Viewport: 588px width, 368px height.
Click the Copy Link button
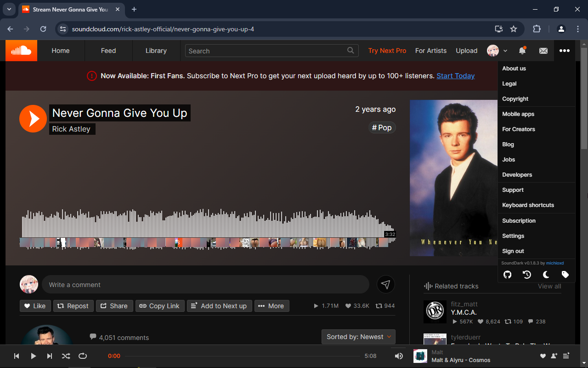tap(160, 306)
